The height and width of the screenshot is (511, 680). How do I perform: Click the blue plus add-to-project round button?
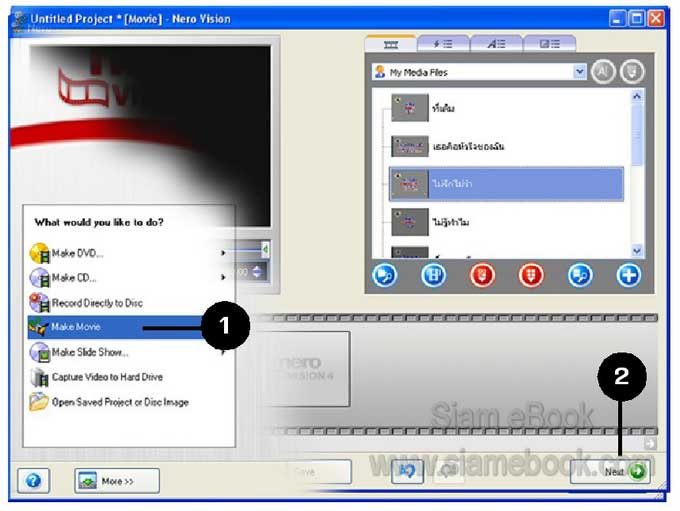pyautogui.click(x=629, y=275)
